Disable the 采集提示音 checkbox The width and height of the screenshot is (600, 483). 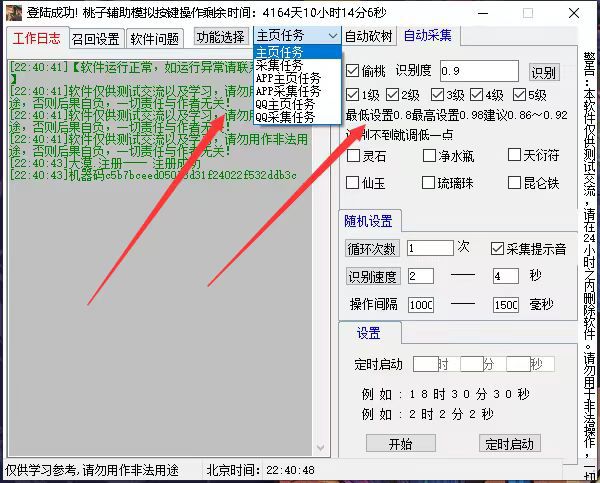[497, 249]
